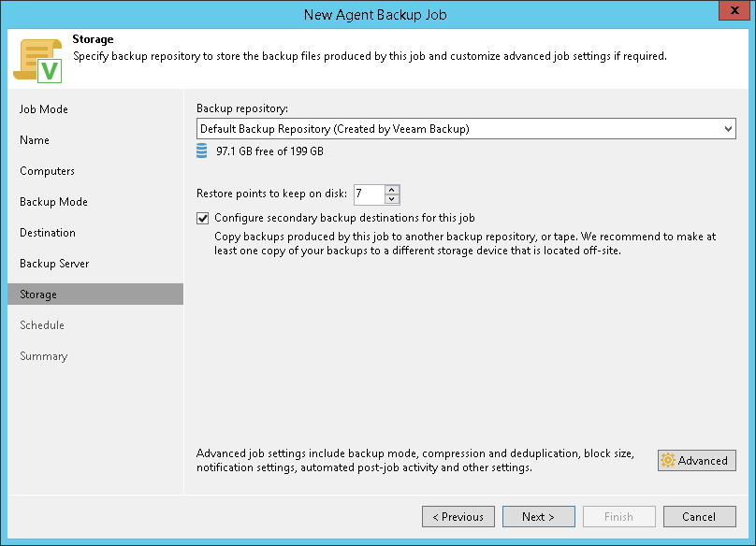The width and height of the screenshot is (756, 546).
Task: Click the restore points number field
Action: [368, 194]
